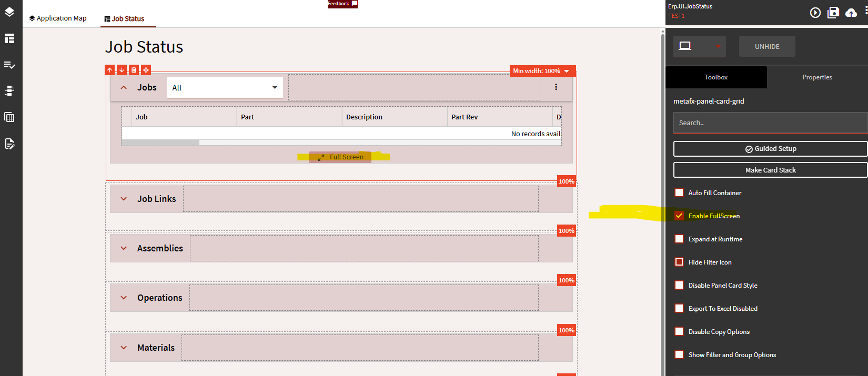This screenshot has width=868, height=376.
Task: Check Export To Excel Disabled
Action: (679, 308)
